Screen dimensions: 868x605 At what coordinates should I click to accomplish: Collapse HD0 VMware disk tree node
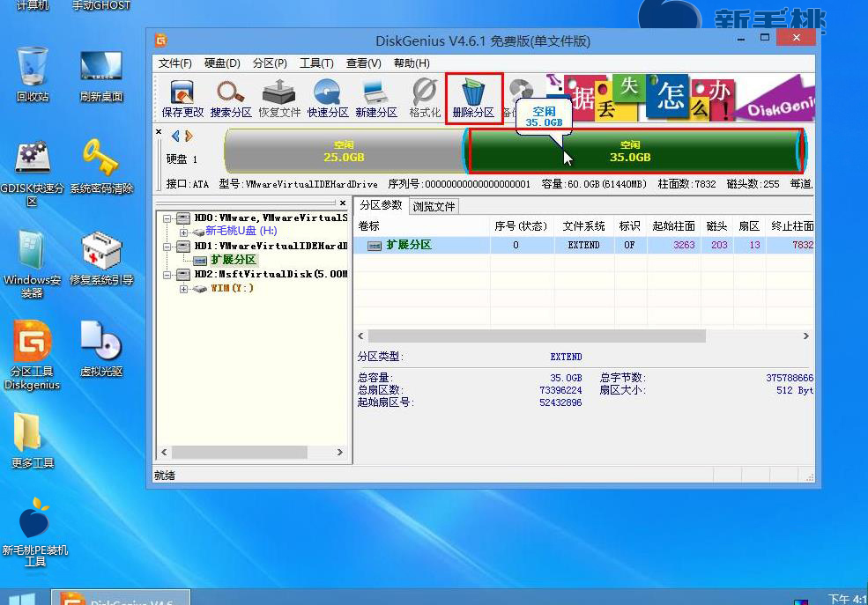(x=167, y=218)
